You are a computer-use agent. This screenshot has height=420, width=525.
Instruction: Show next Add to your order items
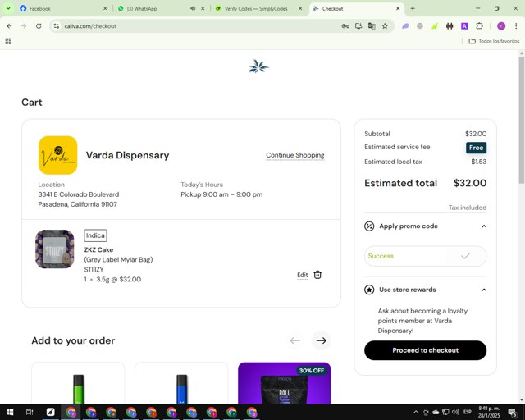321,340
